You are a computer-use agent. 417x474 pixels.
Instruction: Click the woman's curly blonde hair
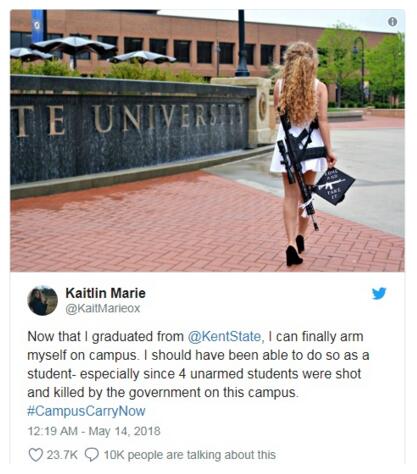(298, 82)
